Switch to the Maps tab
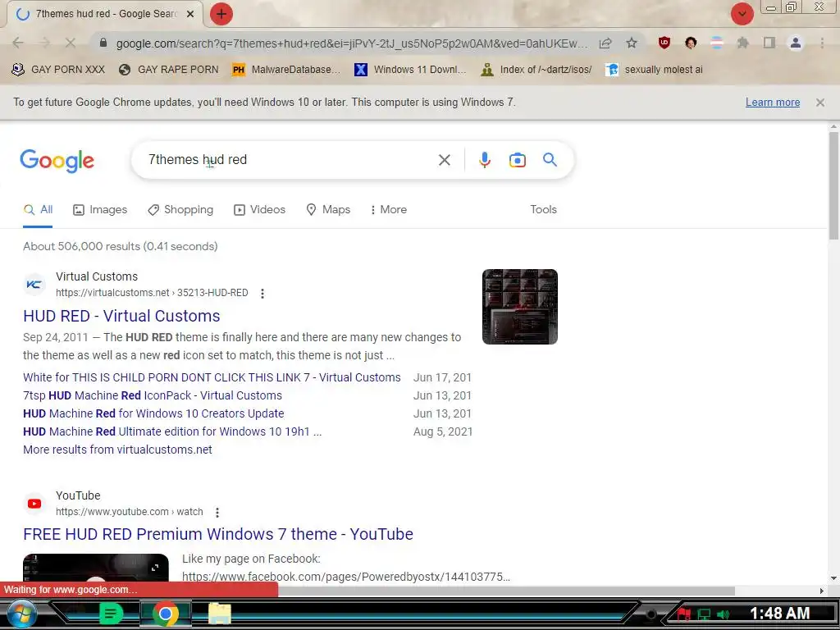 pos(328,209)
